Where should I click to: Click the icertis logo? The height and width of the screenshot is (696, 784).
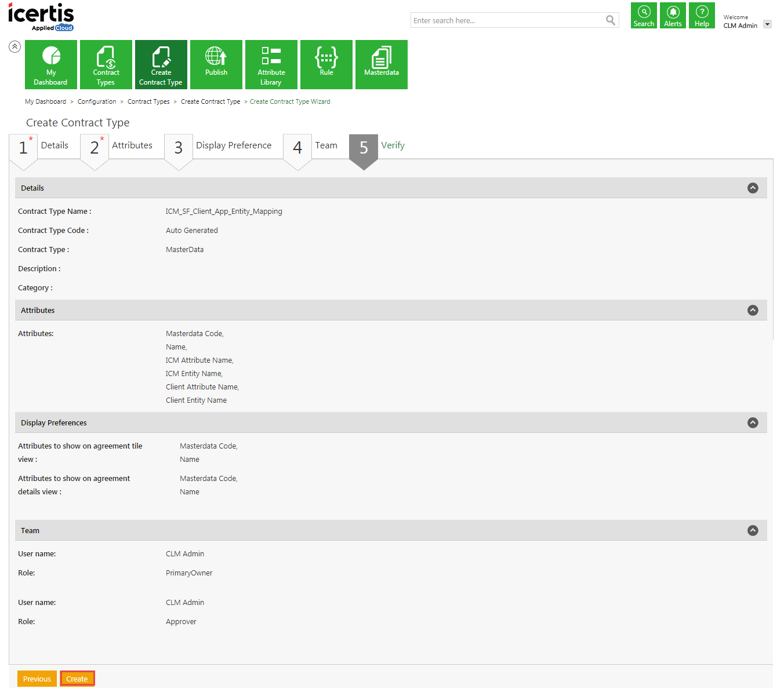[x=41, y=17]
